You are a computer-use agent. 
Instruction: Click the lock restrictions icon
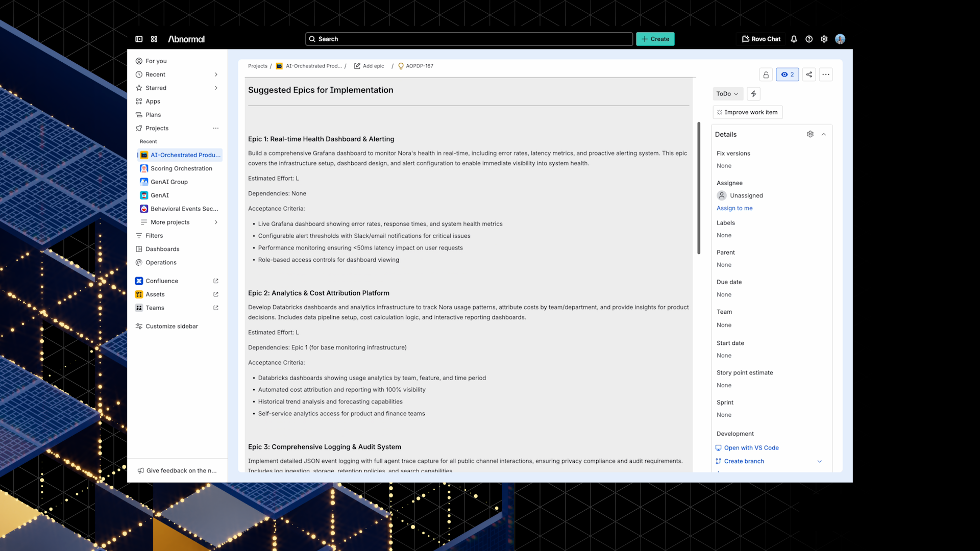coord(766,74)
